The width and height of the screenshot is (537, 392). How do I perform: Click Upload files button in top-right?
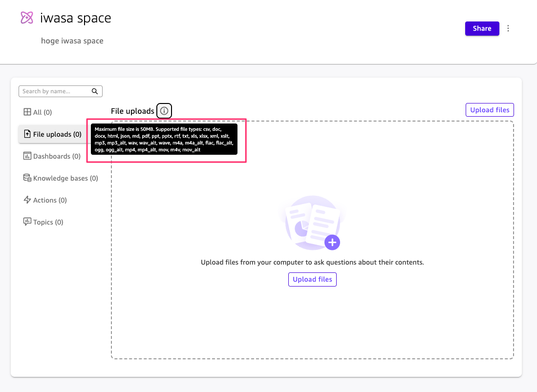[490, 110]
